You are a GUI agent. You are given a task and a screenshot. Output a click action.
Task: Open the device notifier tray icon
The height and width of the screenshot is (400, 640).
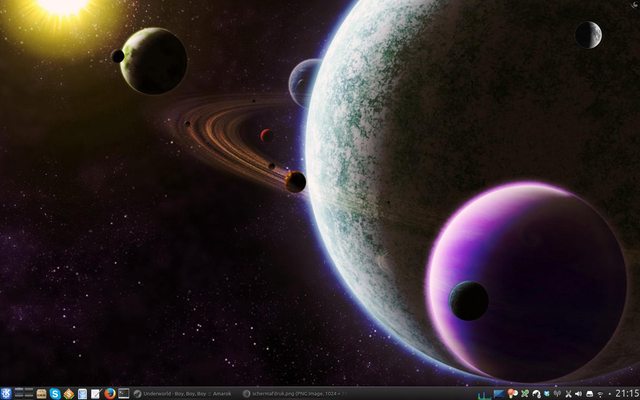[589, 394]
